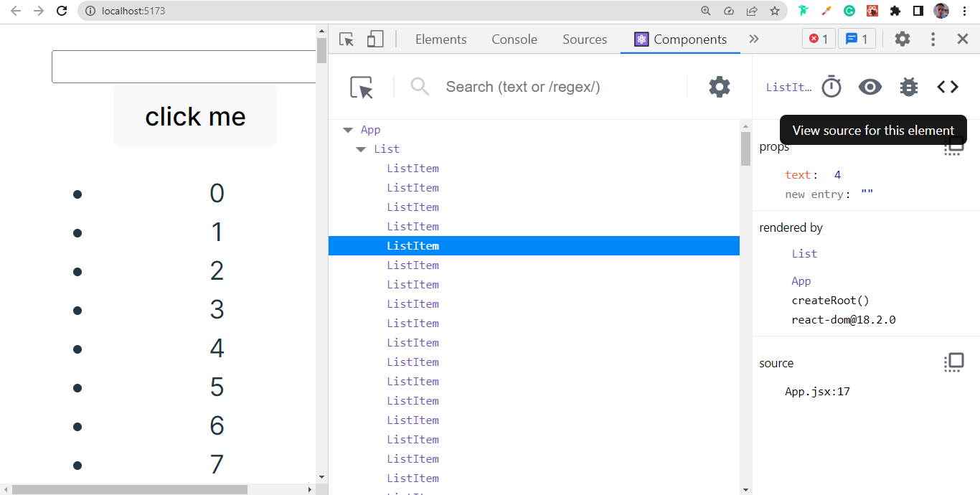The image size is (980, 495).
Task: Click the suspend component stopwatch icon
Action: coord(831,87)
